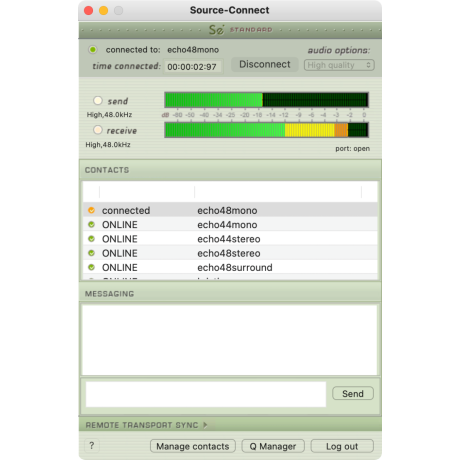Click the ONLINE status beside echo48surround

pyautogui.click(x=120, y=267)
